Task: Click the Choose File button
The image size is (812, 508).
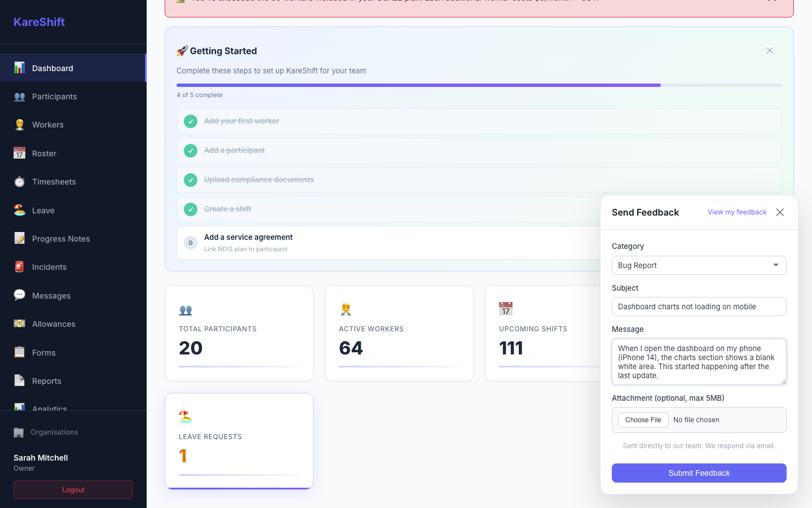Action: tap(643, 420)
